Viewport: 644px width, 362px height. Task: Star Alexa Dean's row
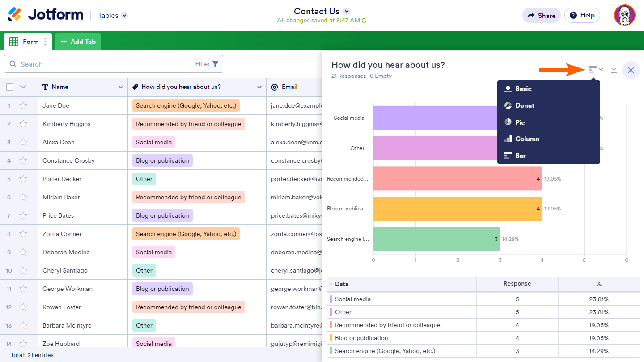pos(23,142)
